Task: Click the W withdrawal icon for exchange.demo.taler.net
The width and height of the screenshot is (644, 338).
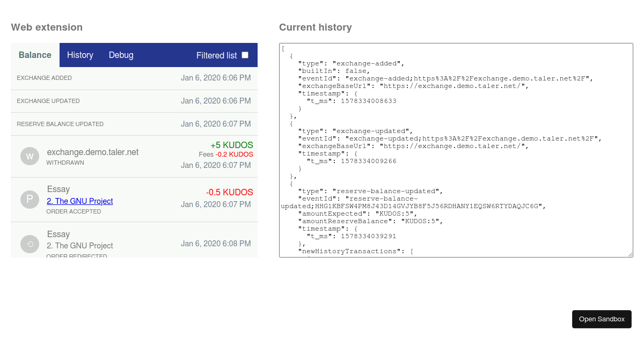Action: 30,156
